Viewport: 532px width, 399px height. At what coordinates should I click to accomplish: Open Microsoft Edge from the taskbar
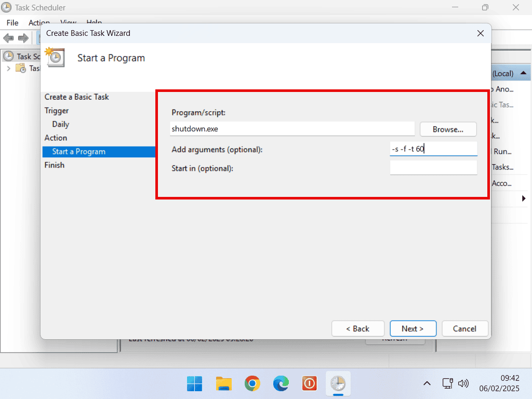point(281,384)
